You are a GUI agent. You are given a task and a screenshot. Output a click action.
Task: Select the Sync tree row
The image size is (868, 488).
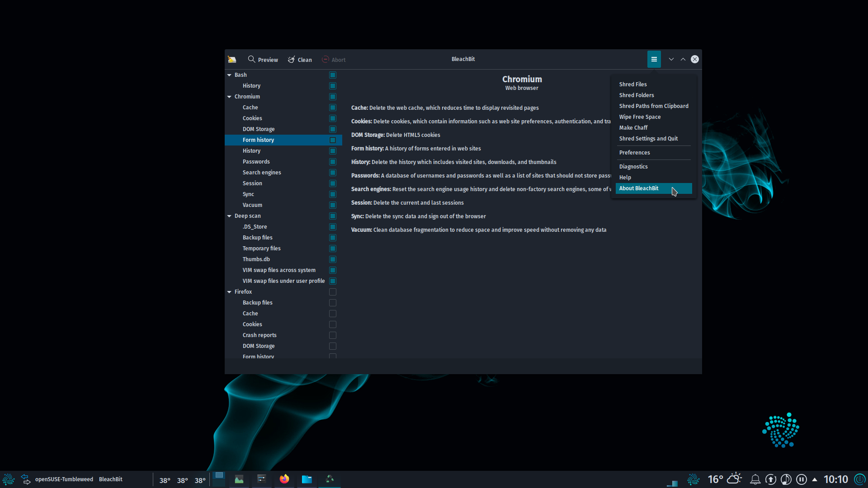point(283,194)
